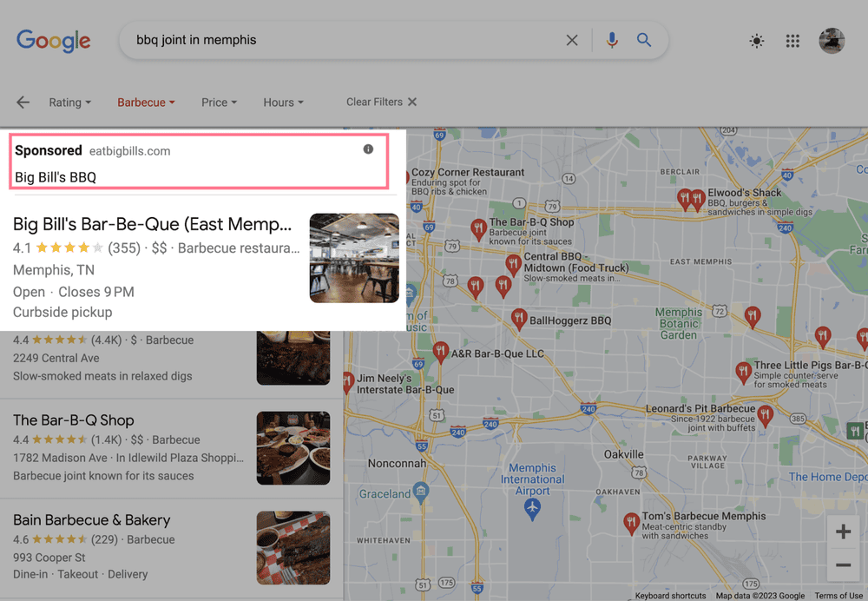Click Cozy Corner Restaurant map label
The height and width of the screenshot is (601, 868).
coord(468,172)
